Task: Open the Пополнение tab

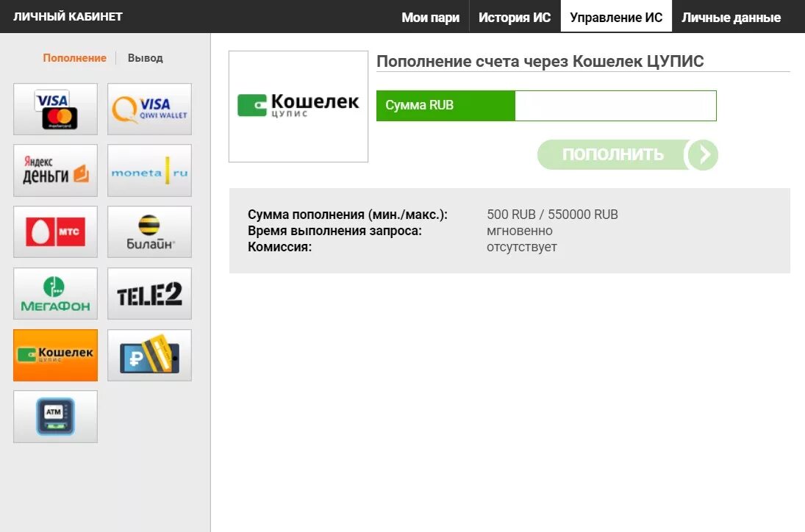Action: click(x=74, y=58)
